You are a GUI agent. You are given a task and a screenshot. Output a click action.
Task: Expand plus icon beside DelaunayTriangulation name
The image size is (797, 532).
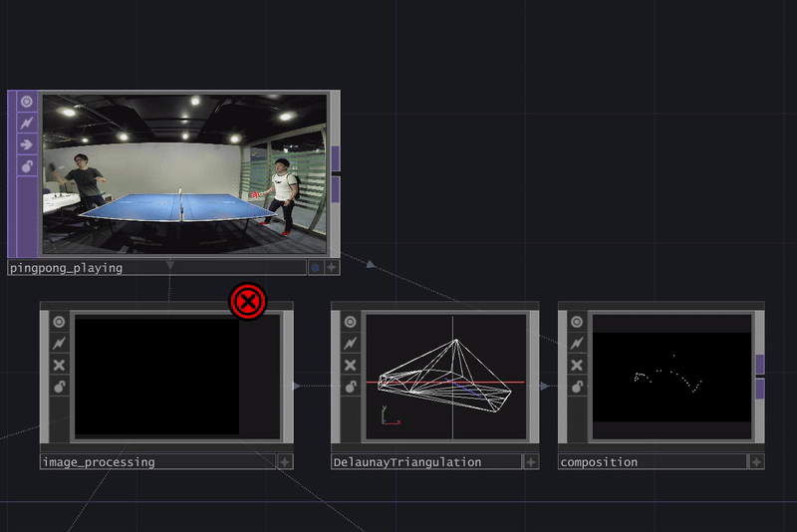531,462
